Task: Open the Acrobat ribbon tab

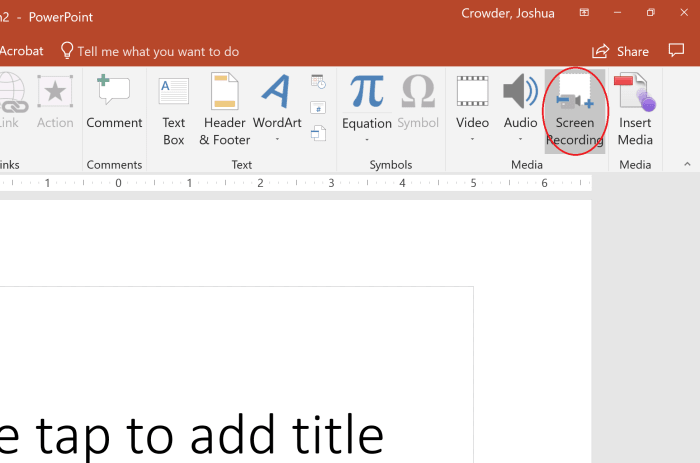Action: pyautogui.click(x=21, y=51)
